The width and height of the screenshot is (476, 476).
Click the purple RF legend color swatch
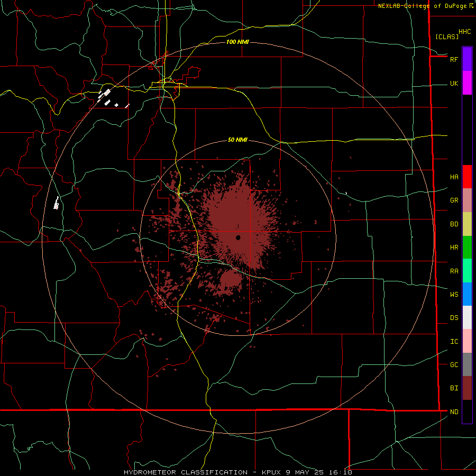pyautogui.click(x=467, y=59)
